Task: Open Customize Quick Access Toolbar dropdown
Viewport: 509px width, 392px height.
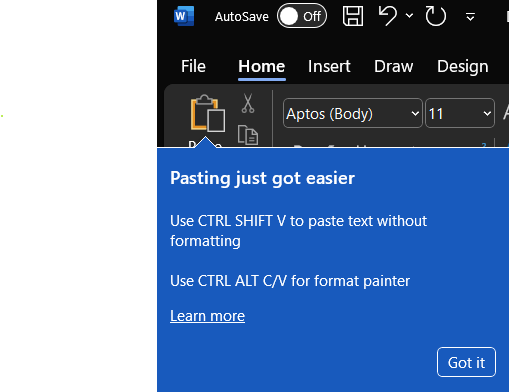Action: [470, 16]
